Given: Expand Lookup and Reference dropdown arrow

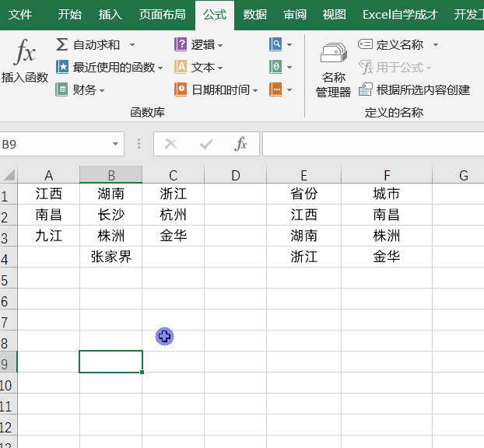Looking at the screenshot, I should coord(289,45).
